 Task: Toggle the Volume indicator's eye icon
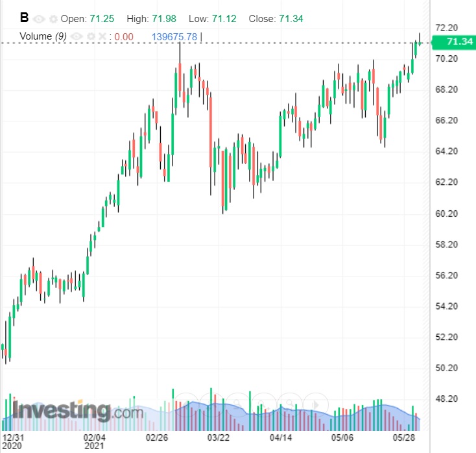point(77,37)
